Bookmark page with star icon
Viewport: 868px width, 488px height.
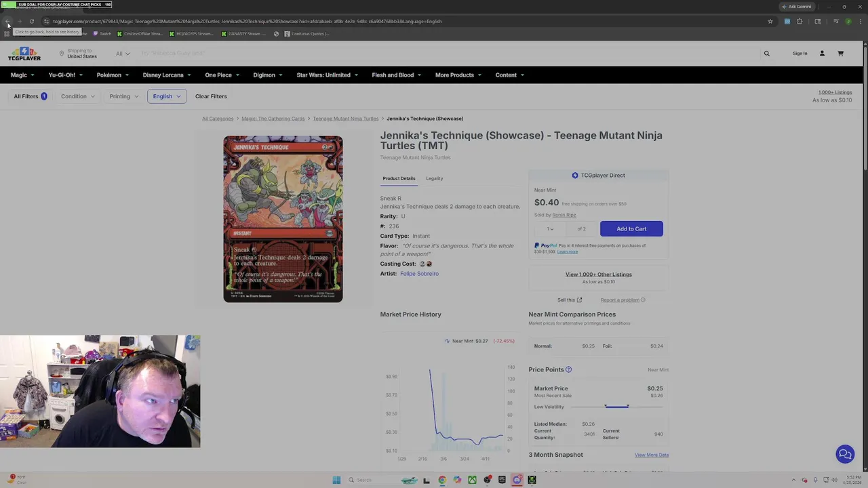click(x=770, y=21)
